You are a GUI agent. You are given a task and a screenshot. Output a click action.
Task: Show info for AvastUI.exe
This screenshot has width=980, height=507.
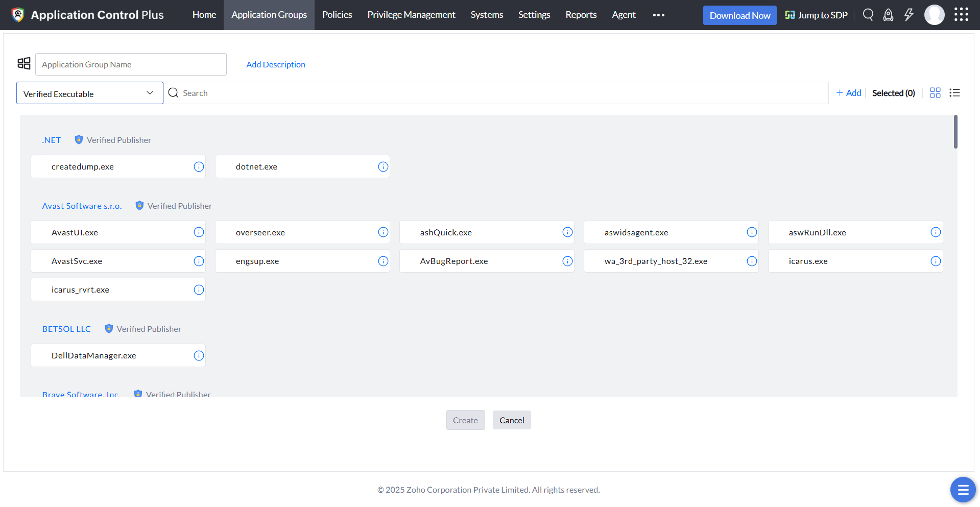click(199, 232)
